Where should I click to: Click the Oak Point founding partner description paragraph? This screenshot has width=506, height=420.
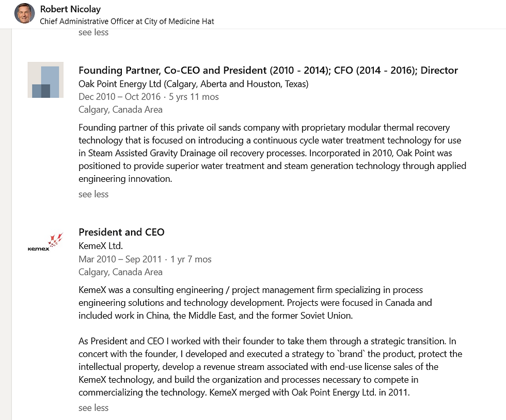pos(272,153)
